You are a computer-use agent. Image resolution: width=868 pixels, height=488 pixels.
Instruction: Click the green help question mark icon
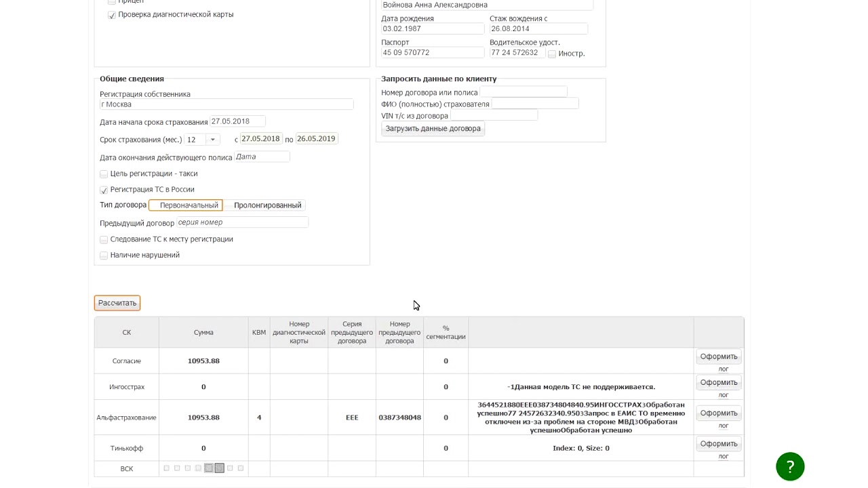[790, 466]
